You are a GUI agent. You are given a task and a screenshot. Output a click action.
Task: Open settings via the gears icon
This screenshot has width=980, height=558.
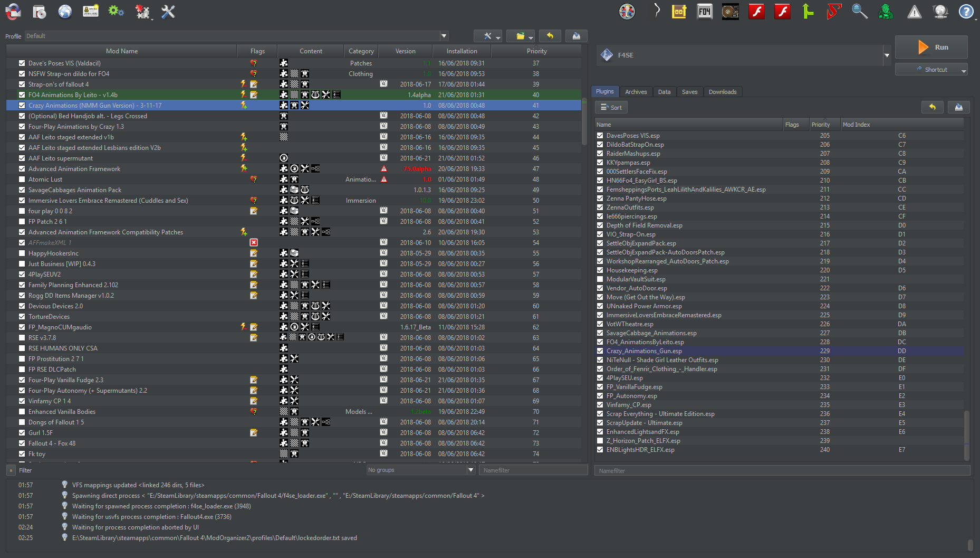point(116,12)
